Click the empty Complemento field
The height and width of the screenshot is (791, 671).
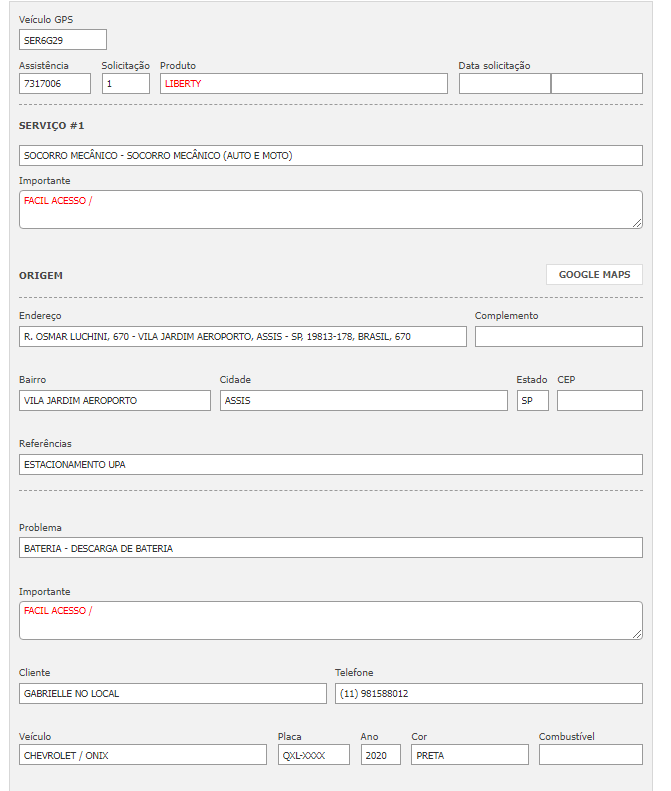click(558, 337)
